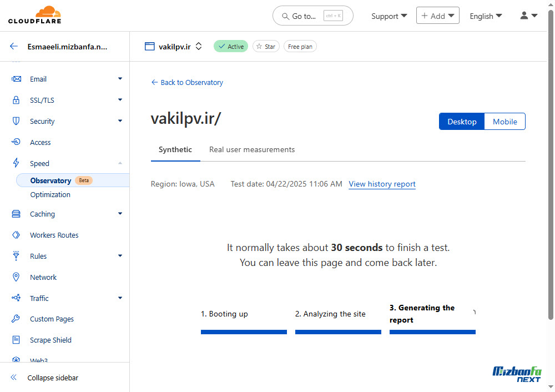Expand the Caching submenu arrow
Screen dimensions: 555x392
coord(120,214)
